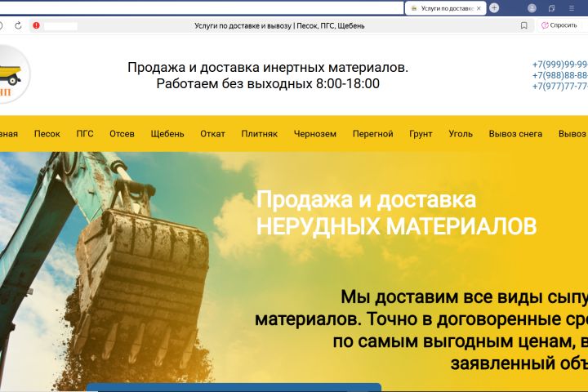The height and width of the screenshot is (392, 588).
Task: Open the Плитняк menu item
Action: 260,134
